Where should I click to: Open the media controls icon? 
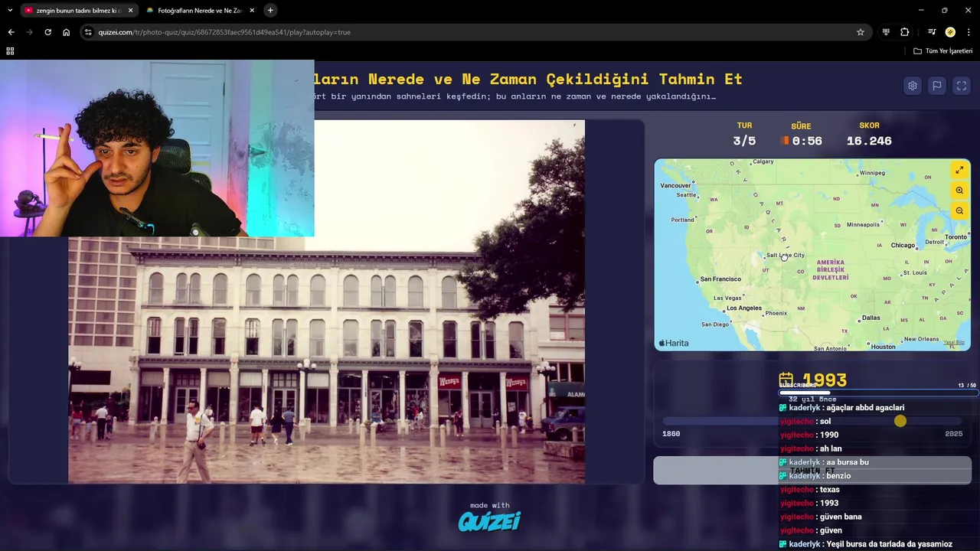932,32
